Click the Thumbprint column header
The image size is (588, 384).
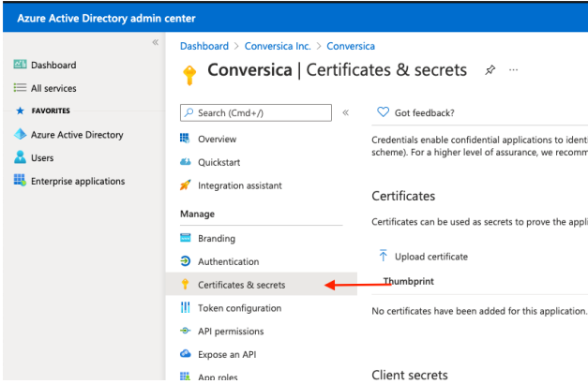coord(408,281)
